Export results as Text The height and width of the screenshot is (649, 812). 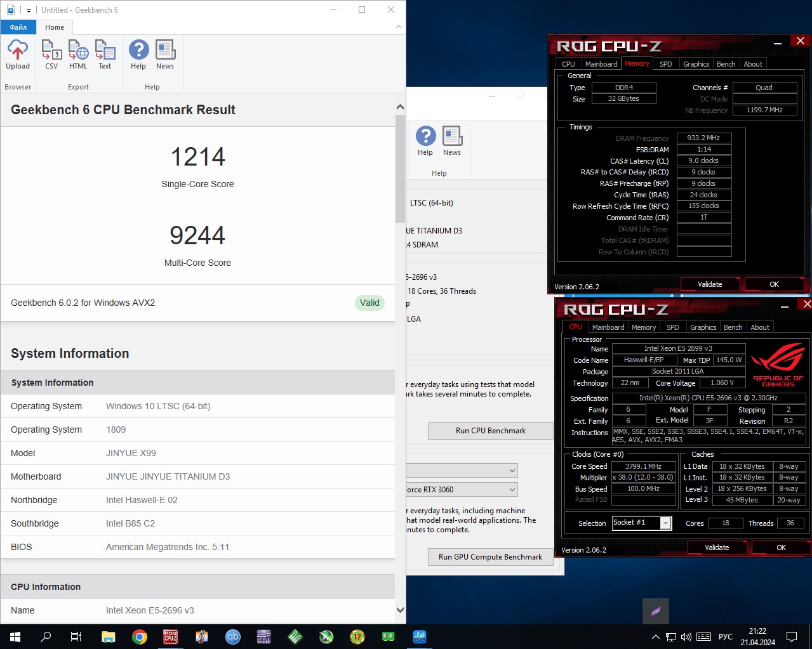pyautogui.click(x=105, y=55)
